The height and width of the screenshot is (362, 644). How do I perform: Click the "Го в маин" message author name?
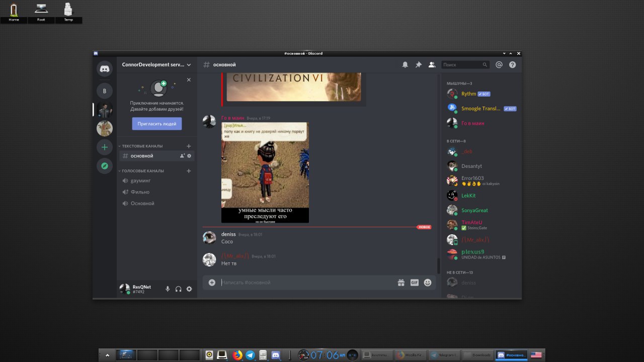click(232, 118)
